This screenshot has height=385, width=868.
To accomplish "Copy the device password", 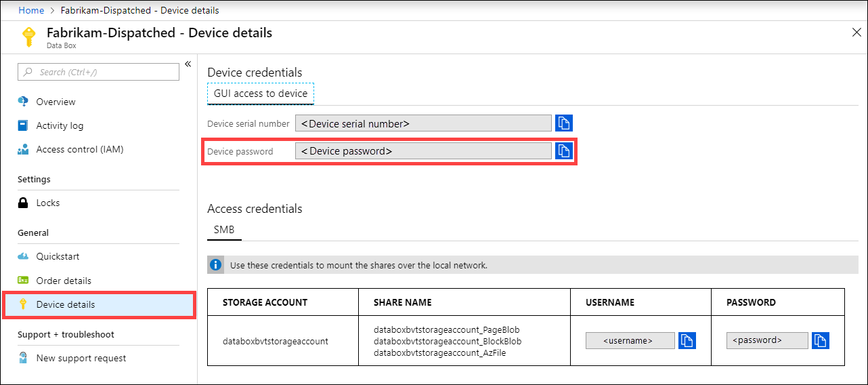I will point(564,150).
